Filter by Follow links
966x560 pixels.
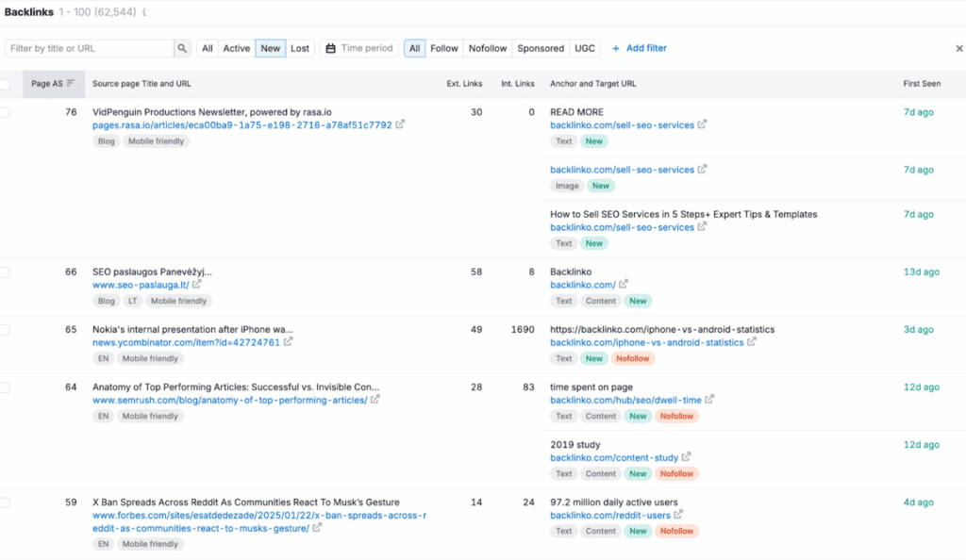(444, 48)
